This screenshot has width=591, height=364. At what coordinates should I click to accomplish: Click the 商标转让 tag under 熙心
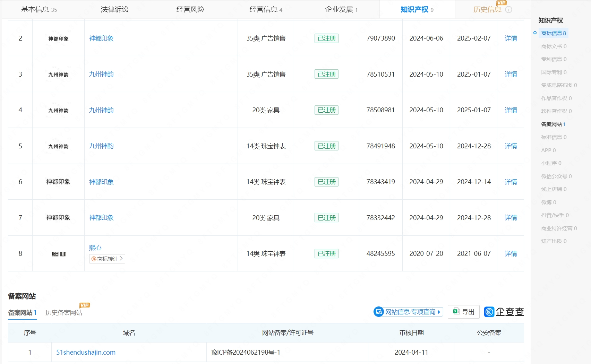tap(107, 259)
